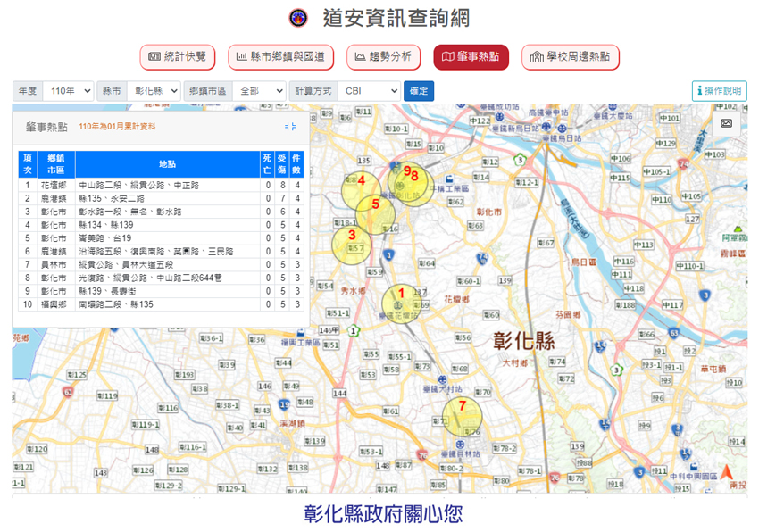Open the 縣市鄉鎮與國道 tab
This screenshot has height=532, width=759.
[280, 57]
